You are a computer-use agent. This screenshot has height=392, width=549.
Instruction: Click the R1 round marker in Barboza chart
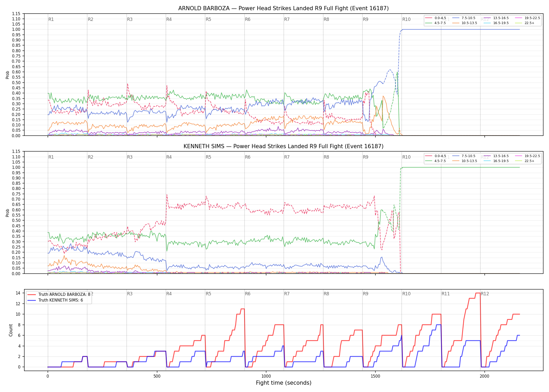coord(51,19)
